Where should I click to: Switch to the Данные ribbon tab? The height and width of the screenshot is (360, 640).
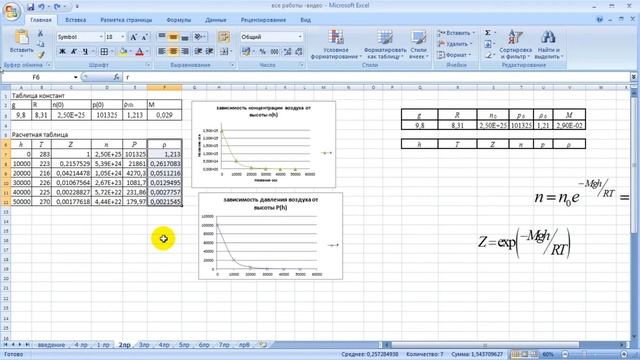tap(216, 20)
